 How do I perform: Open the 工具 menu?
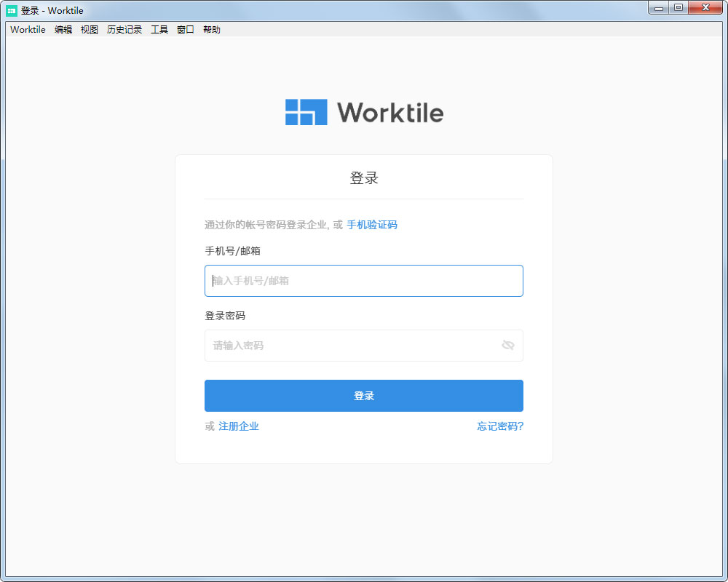[x=159, y=29]
